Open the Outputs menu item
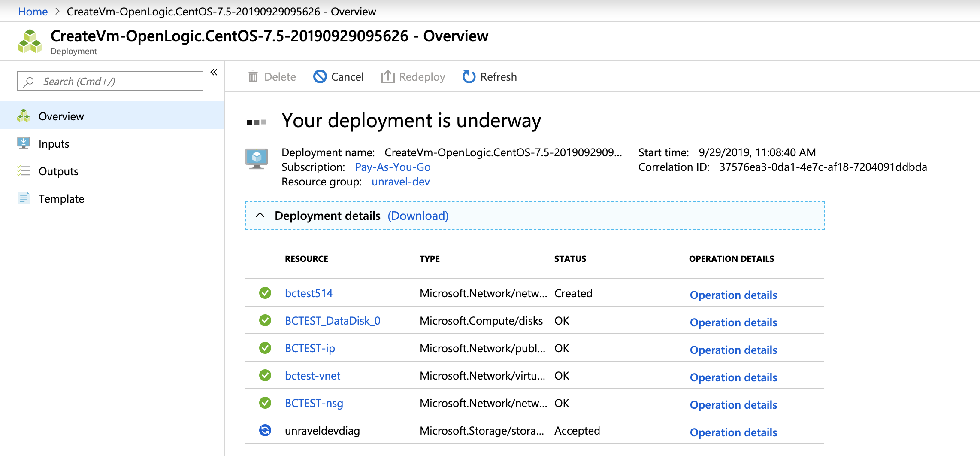980x456 pixels. coord(112,171)
